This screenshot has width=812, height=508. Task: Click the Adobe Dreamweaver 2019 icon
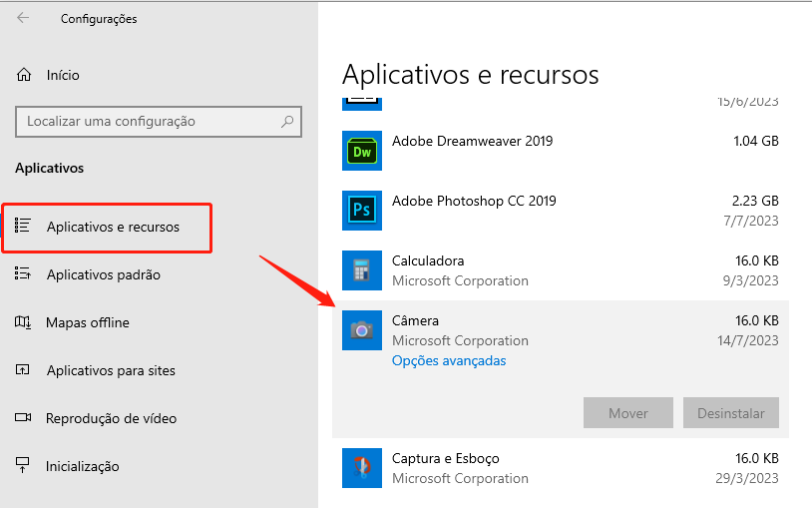(x=362, y=151)
